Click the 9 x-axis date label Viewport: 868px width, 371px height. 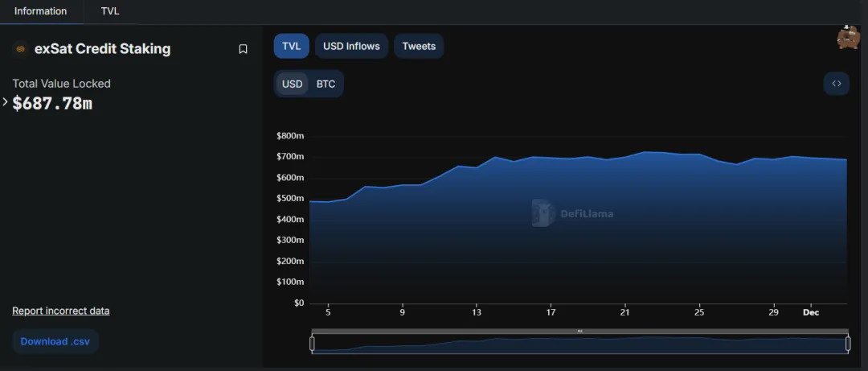point(403,312)
